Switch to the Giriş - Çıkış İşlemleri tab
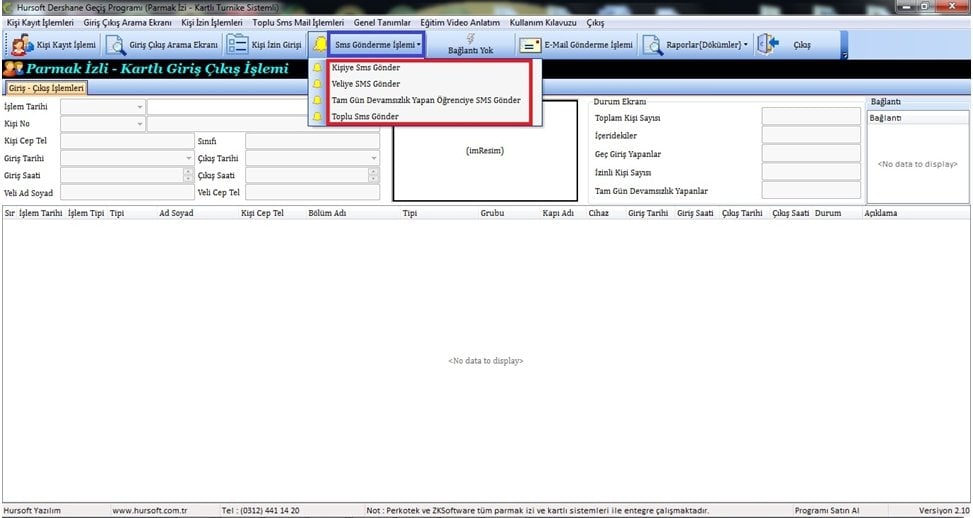This screenshot has height=518, width=973. tap(46, 88)
